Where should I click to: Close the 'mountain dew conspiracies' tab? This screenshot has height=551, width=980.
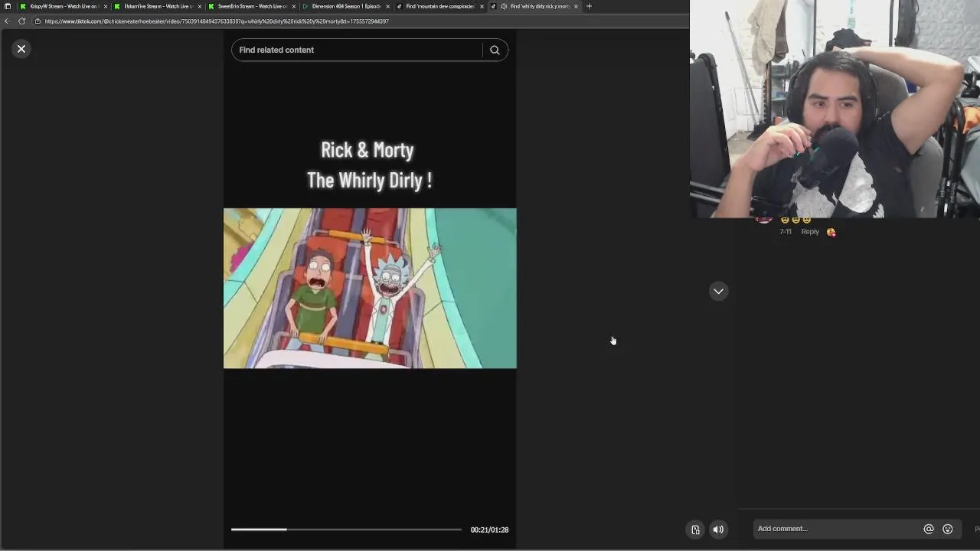(482, 6)
